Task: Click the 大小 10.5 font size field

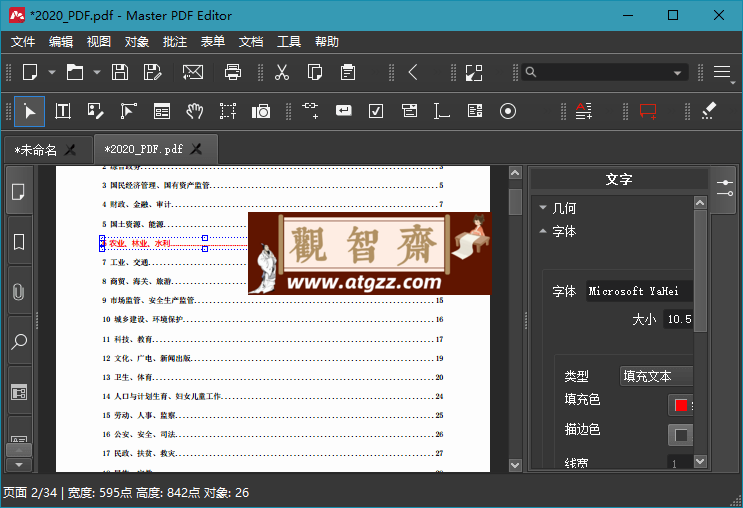Action: pos(679,319)
